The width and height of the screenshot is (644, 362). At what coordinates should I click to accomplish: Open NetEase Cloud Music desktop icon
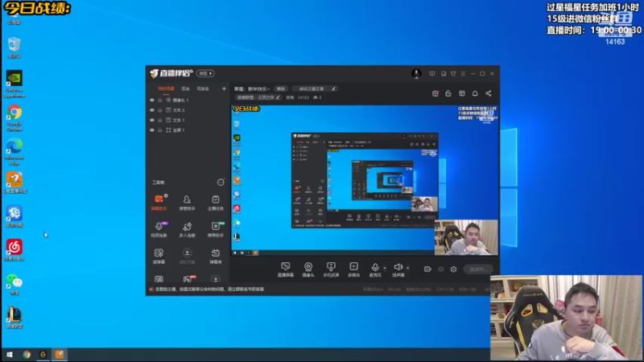point(14,250)
